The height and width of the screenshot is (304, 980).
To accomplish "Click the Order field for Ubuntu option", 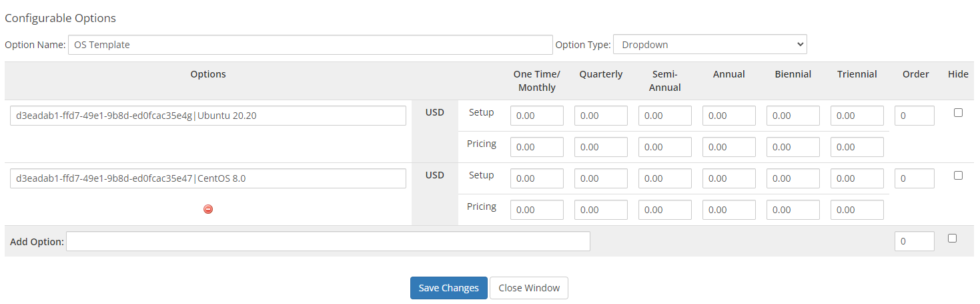I will pyautogui.click(x=914, y=116).
